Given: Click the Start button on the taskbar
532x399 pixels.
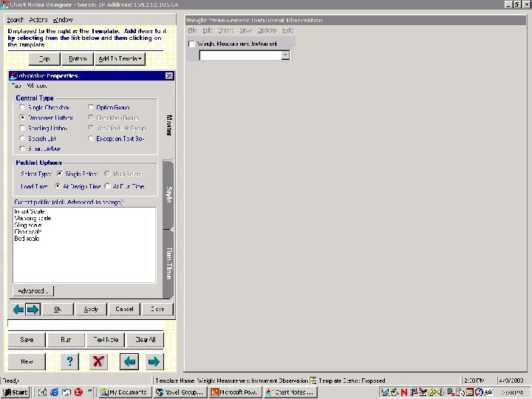Looking at the screenshot, I should click(16, 392).
